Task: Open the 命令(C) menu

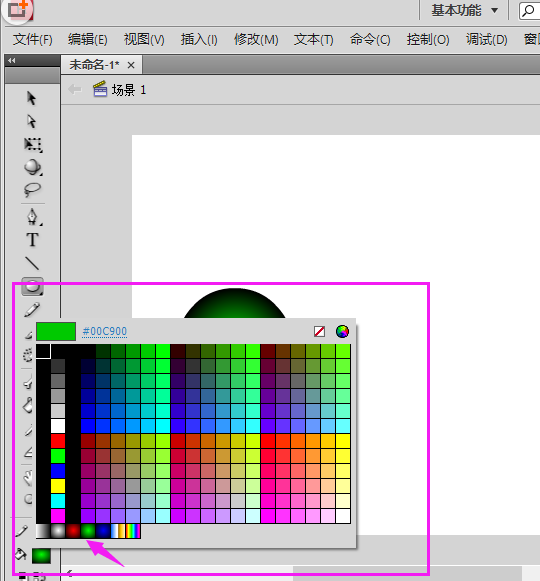Action: (x=370, y=39)
